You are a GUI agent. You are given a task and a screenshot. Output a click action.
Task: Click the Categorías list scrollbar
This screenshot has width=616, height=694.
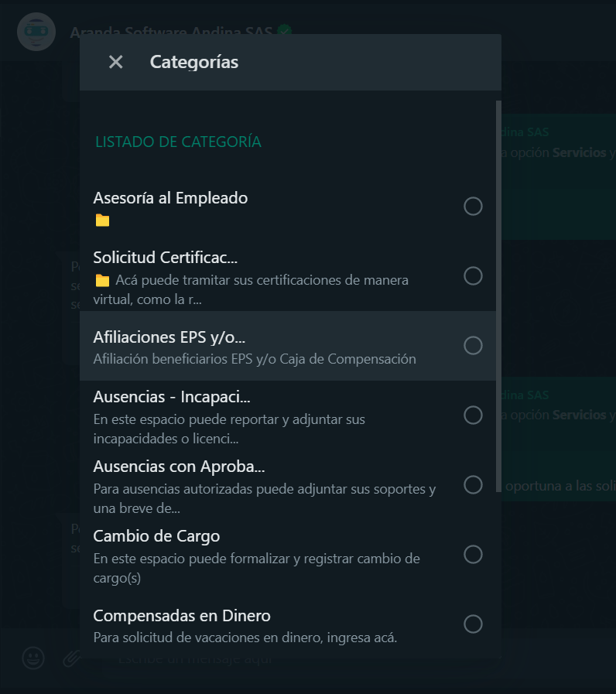(x=498, y=296)
